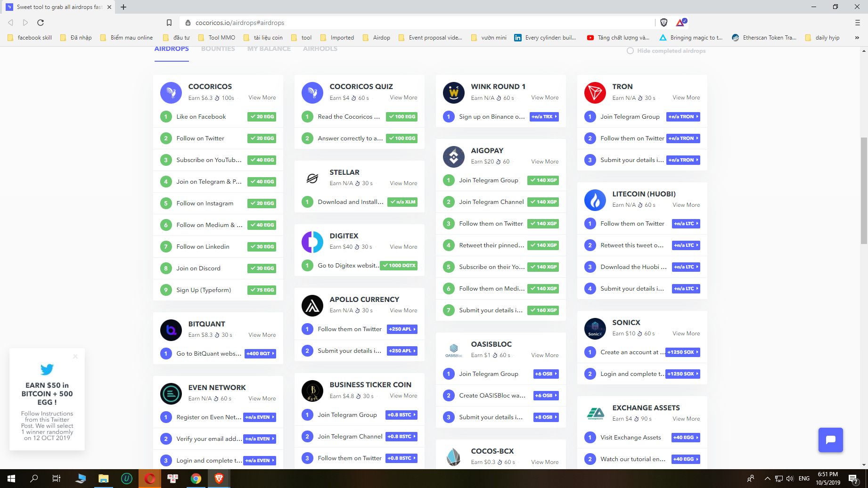Click +6 OSB for Join Telegram Group
This screenshot has height=488, width=868.
(x=546, y=374)
